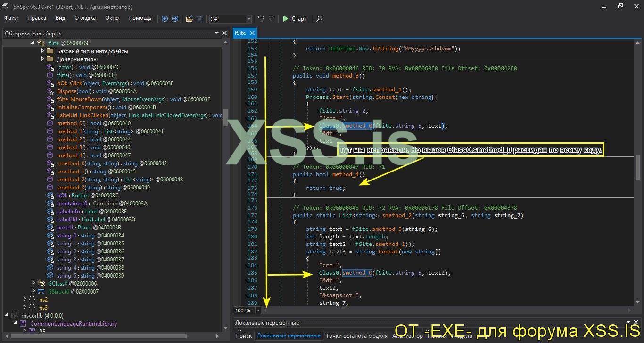
Task: Click the navigate backward arrow icon
Action: [x=165, y=19]
